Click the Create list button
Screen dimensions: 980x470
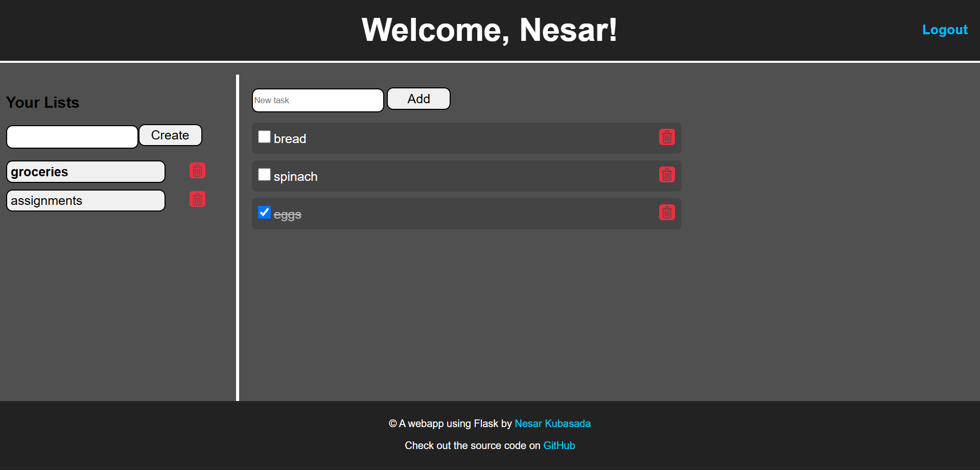(x=170, y=135)
